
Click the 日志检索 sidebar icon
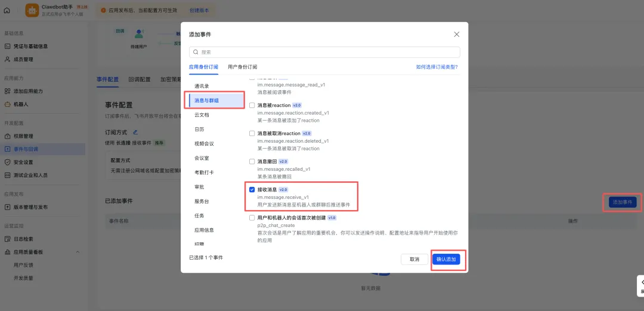(x=7, y=239)
